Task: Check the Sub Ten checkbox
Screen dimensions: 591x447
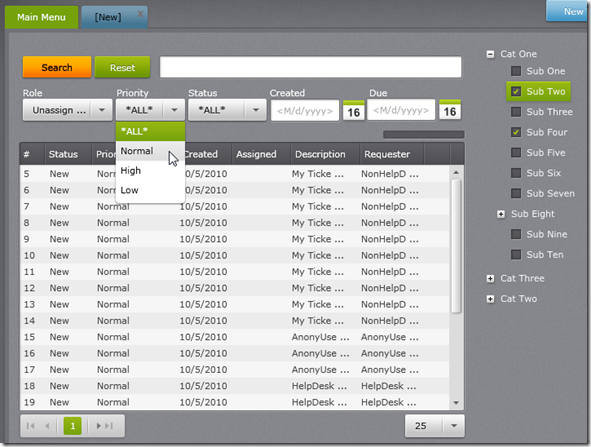Action: (x=516, y=254)
